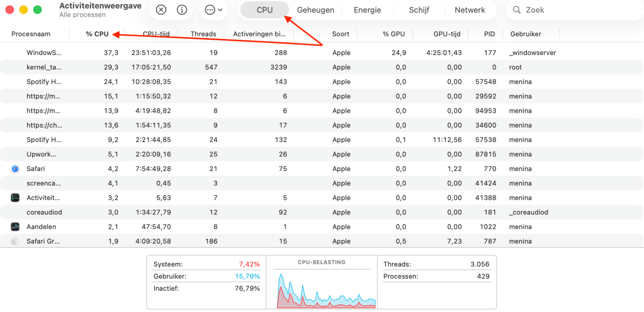Open the process info (i) icon
This screenshot has width=644, height=312.
click(x=182, y=10)
